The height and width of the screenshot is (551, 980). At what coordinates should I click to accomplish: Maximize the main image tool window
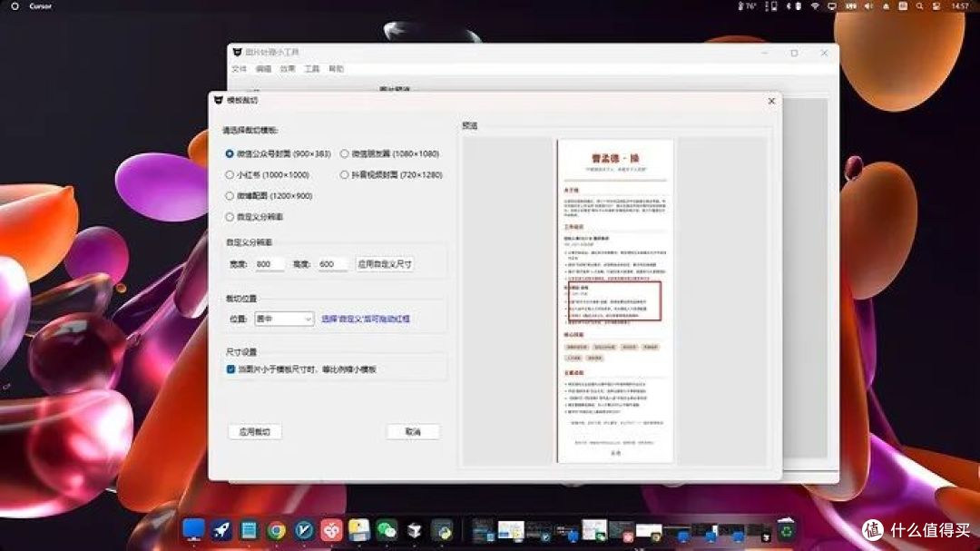pyautogui.click(x=794, y=54)
